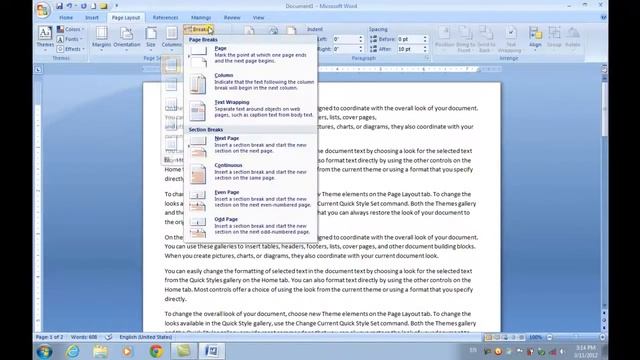Click the English (United States) language indicator
Screen dimensions: 640x360
point(146,338)
